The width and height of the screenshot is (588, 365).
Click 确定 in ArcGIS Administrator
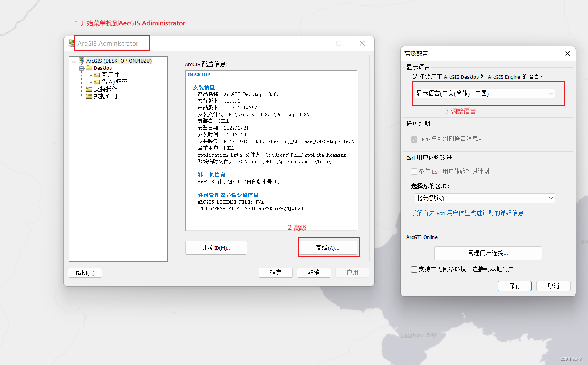point(276,273)
